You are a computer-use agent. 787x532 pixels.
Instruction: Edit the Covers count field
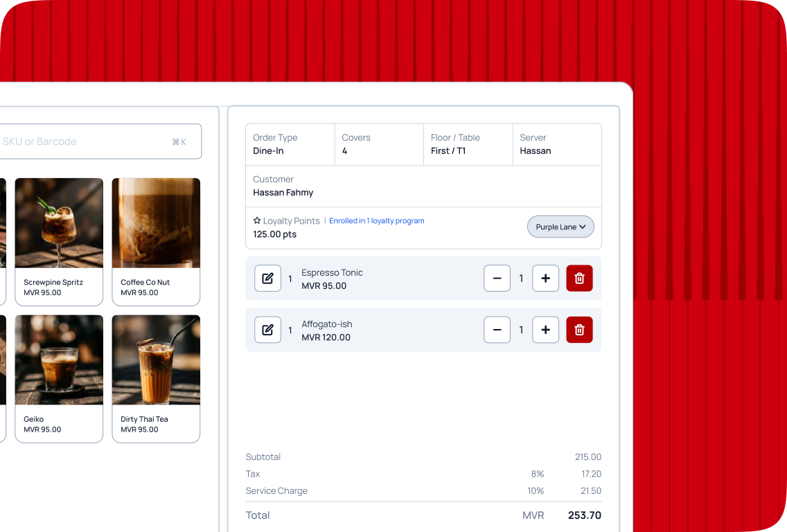[x=379, y=145]
